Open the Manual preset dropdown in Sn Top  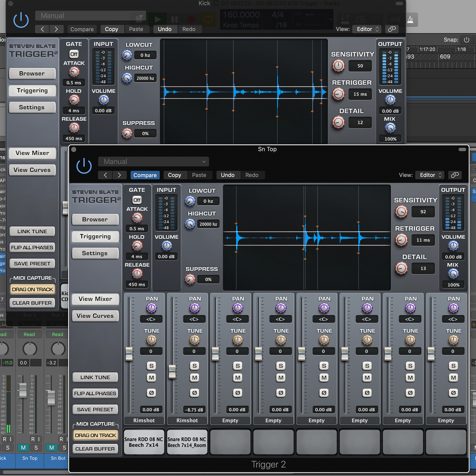coord(154,161)
